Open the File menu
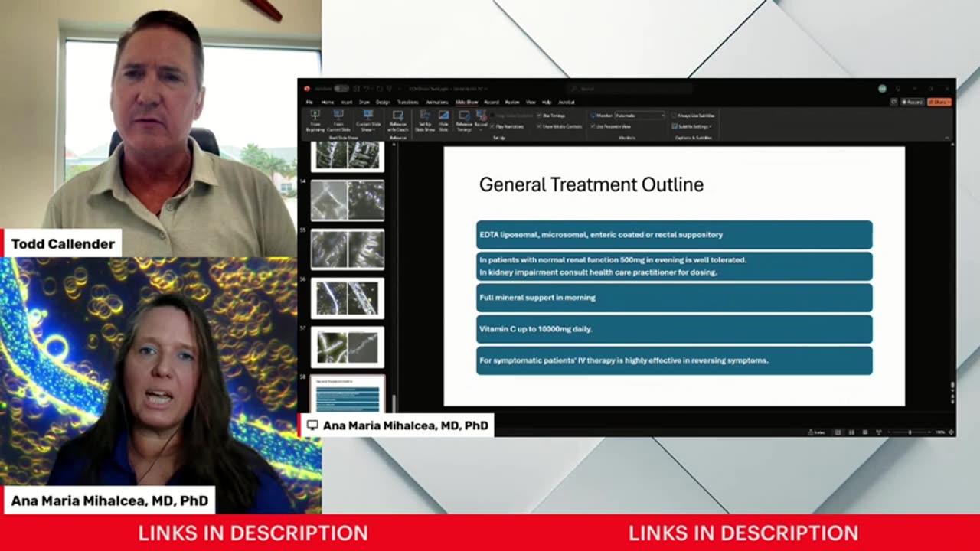 (x=309, y=102)
